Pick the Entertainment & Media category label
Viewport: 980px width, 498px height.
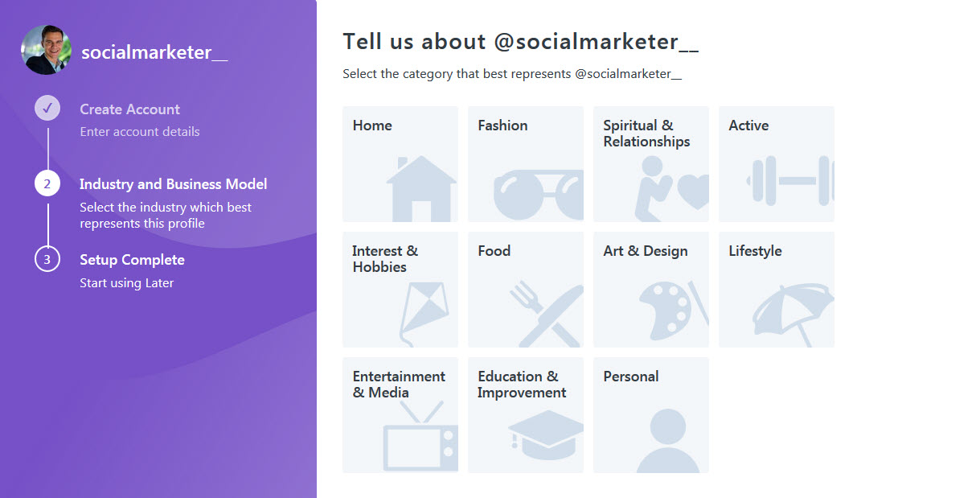[x=399, y=385]
